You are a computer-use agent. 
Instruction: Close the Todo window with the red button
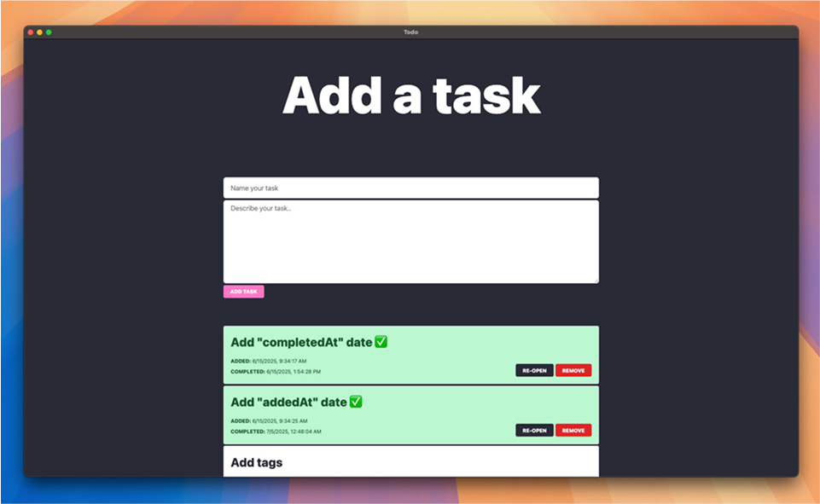31,32
